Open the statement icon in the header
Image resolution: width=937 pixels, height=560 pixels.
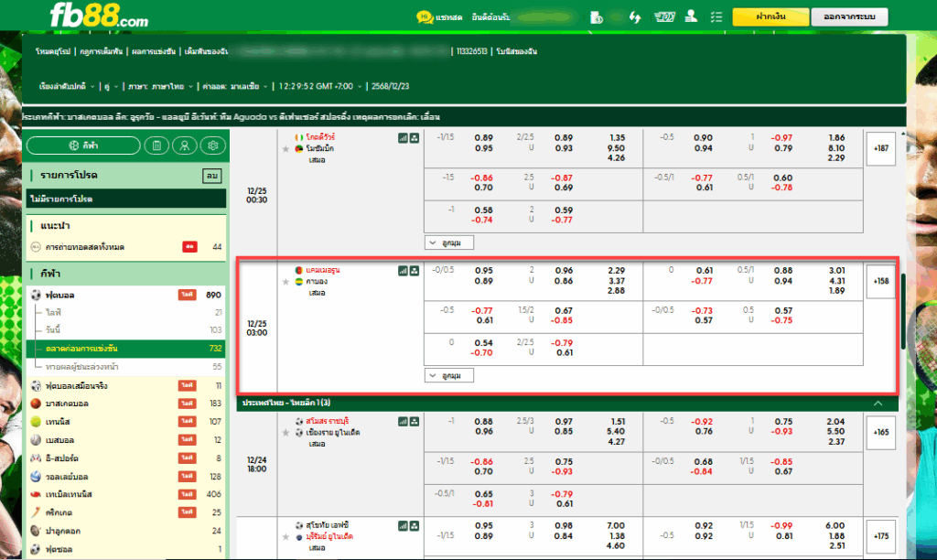[x=596, y=17]
